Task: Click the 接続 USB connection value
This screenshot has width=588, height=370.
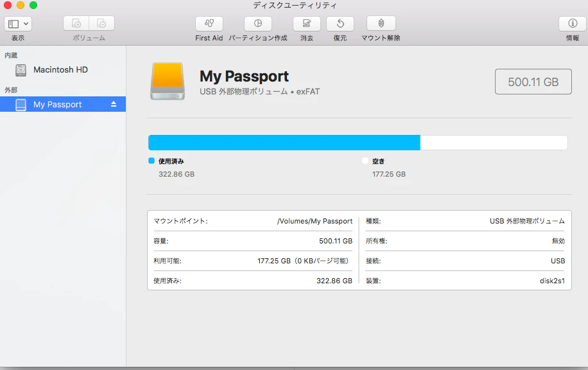Action: pos(558,261)
